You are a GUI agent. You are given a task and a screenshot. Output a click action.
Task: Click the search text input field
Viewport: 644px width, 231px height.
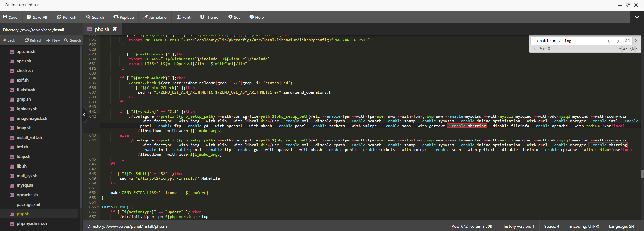pyautogui.click(x=567, y=41)
